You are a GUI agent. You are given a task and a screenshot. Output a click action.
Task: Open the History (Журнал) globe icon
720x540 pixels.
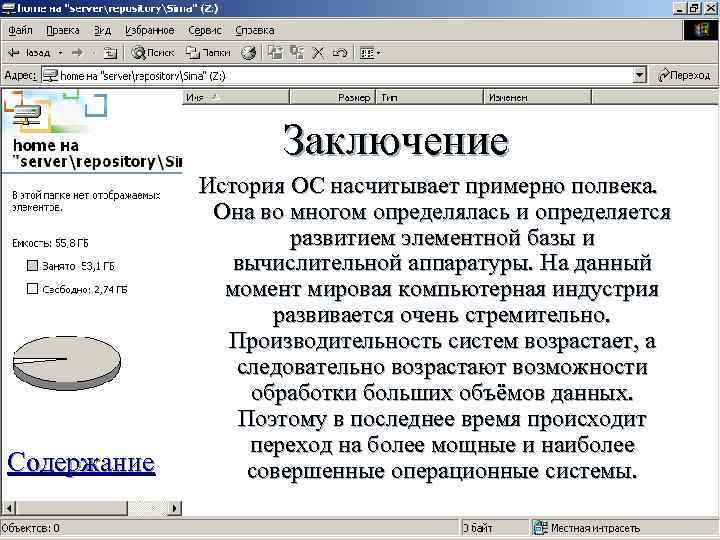(x=248, y=53)
